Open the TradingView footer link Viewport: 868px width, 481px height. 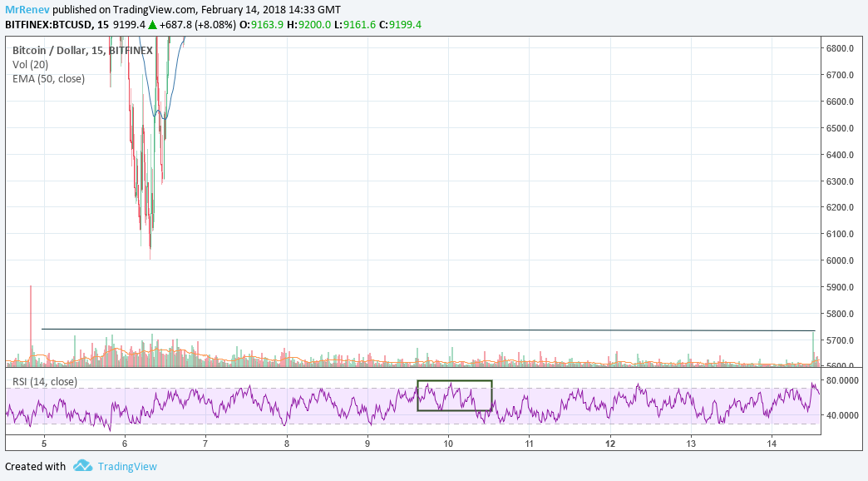pos(127,467)
